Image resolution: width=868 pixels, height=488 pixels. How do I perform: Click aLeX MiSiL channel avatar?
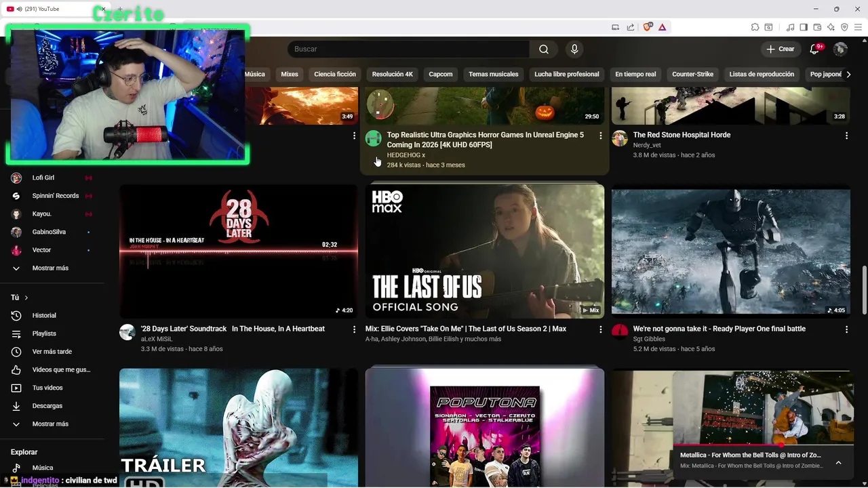[127, 332]
